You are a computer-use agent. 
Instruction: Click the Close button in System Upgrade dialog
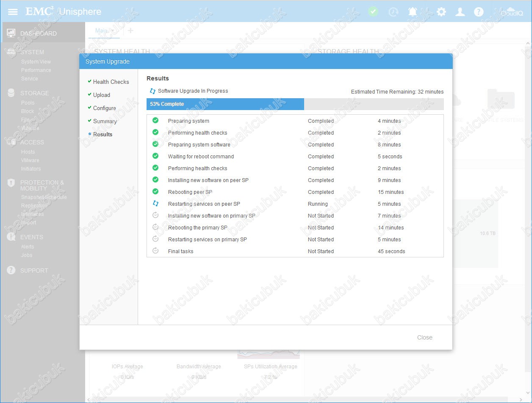[x=425, y=337]
